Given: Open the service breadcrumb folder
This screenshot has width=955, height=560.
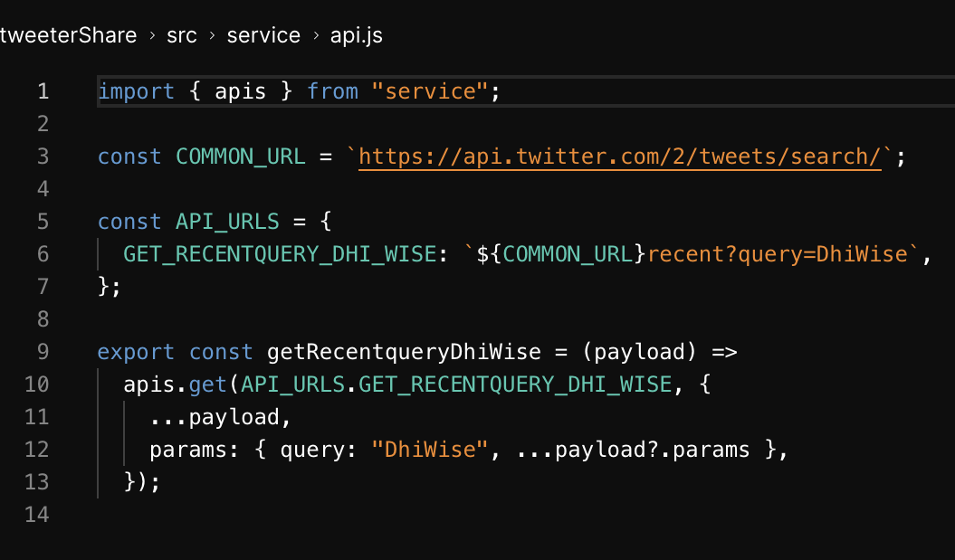Looking at the screenshot, I should point(263,35).
